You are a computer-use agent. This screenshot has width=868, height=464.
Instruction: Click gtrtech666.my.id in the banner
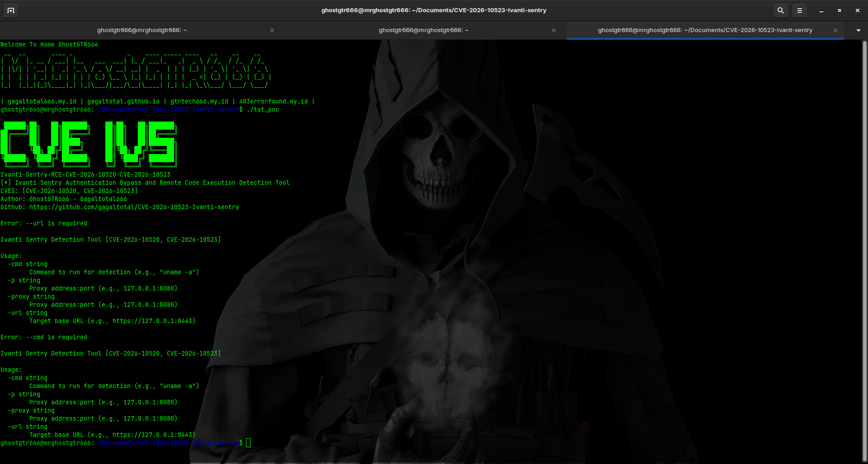199,102
